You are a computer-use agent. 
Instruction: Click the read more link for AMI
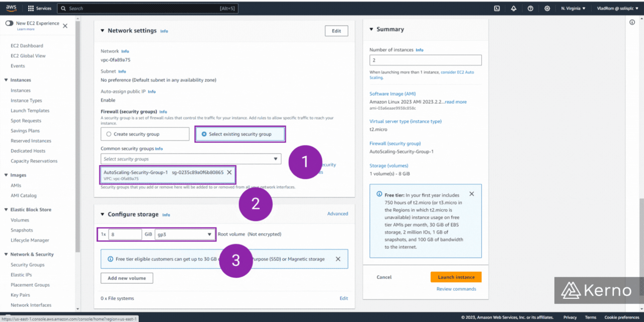pos(455,102)
